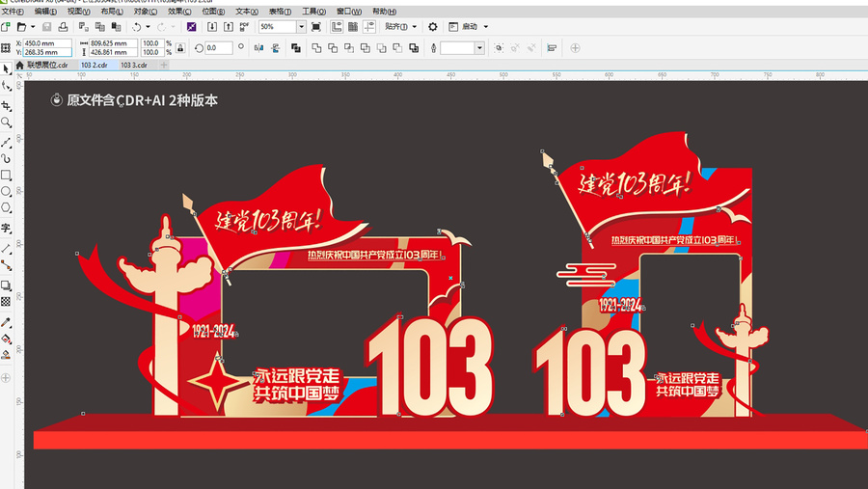Create a new document from toolbar

pos(6,27)
